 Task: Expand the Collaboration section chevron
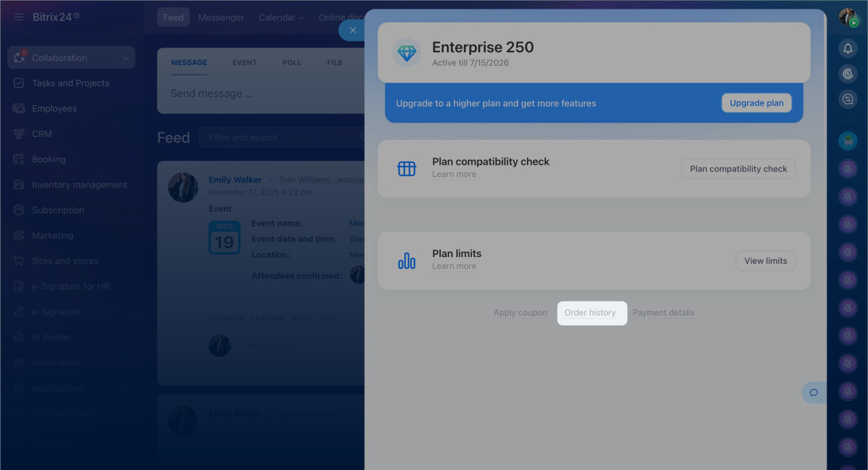pyautogui.click(x=125, y=58)
